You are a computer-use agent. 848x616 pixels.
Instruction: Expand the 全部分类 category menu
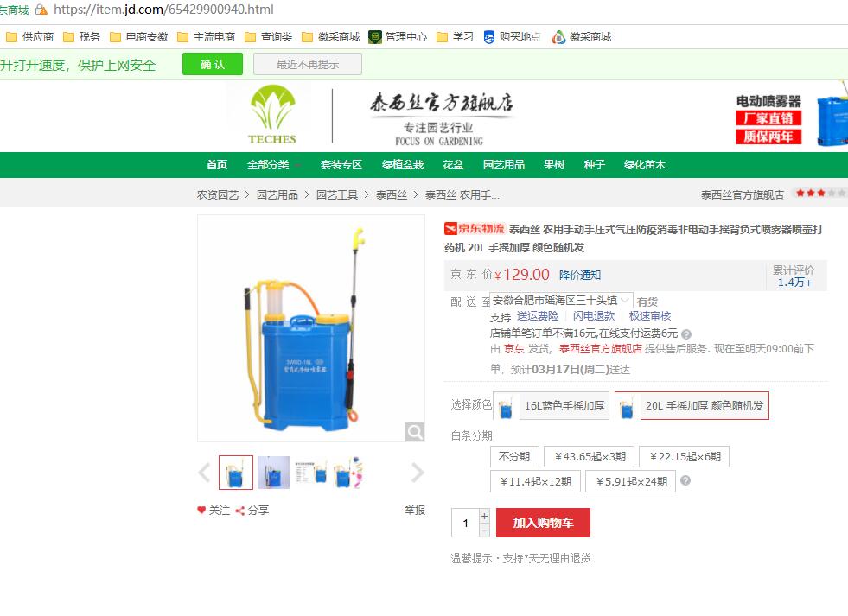tap(273, 165)
